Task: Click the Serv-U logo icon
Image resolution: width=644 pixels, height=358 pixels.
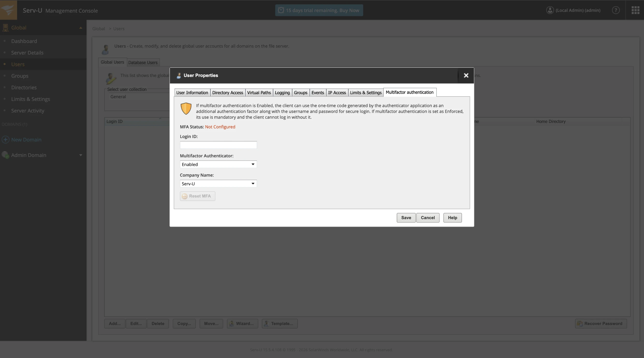Action: click(x=8, y=10)
